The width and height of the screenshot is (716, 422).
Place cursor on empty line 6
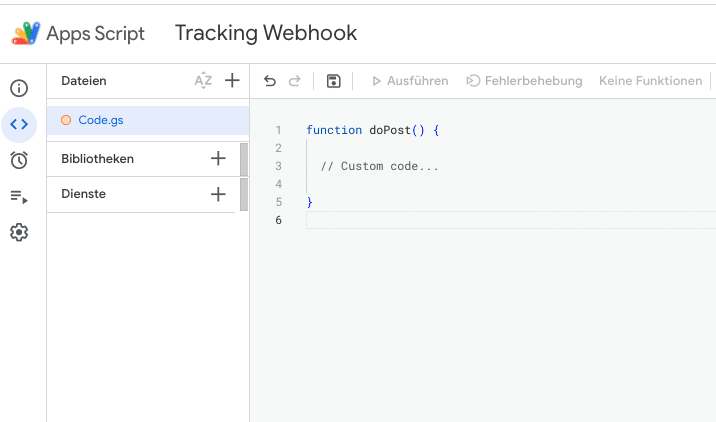pos(511,220)
